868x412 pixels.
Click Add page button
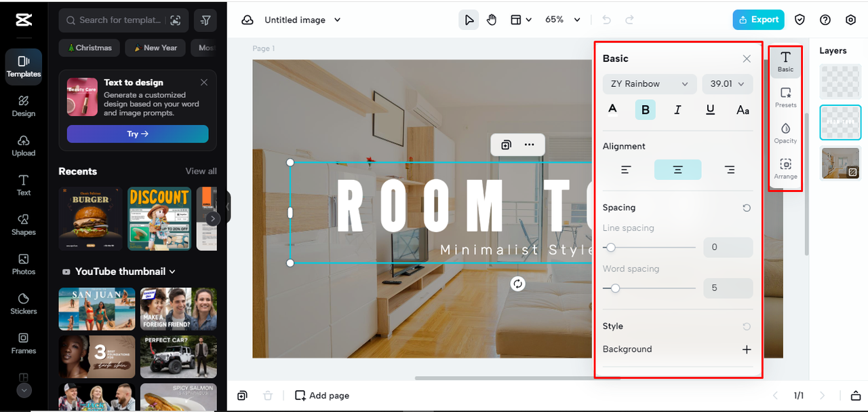[323, 396]
